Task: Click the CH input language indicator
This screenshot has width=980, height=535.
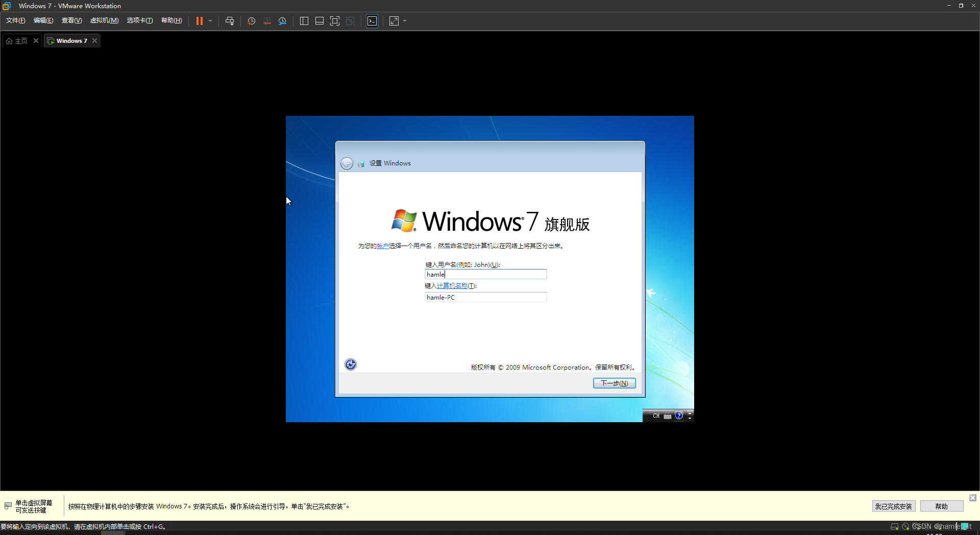Action: click(656, 416)
